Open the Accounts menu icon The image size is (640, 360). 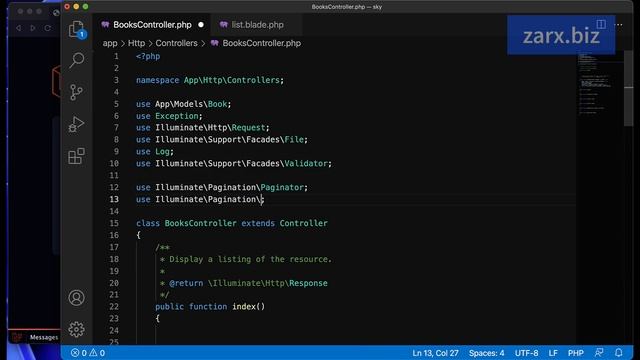point(76,298)
